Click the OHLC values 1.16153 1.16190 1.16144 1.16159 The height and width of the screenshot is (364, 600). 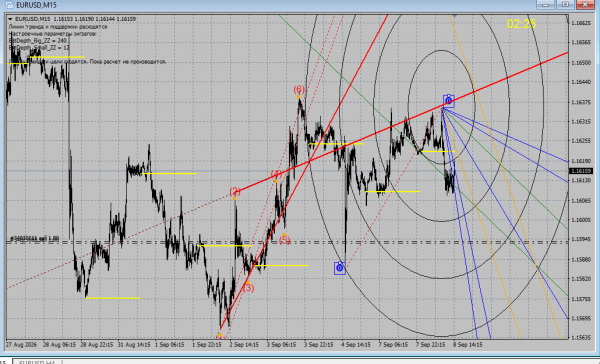click(95, 19)
